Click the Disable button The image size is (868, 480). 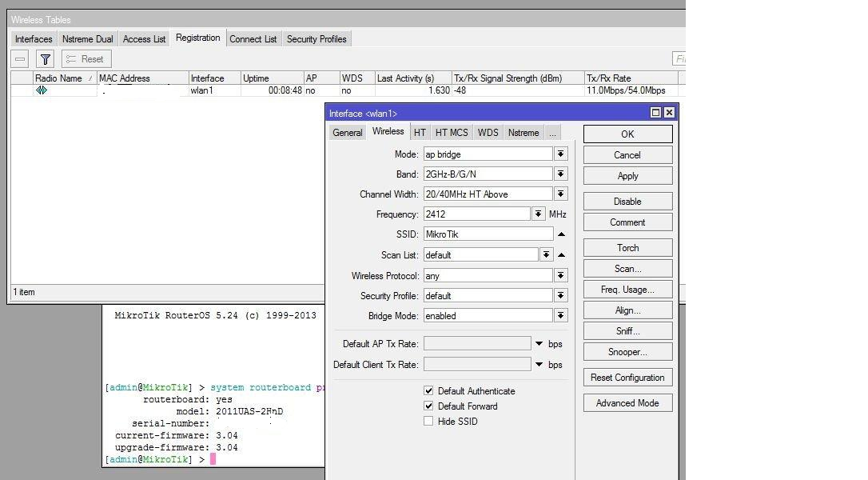click(x=627, y=202)
